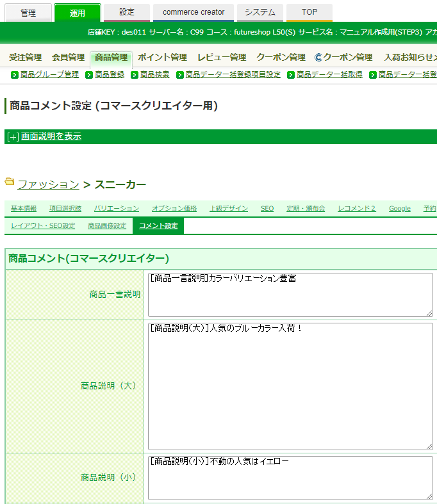Click into 商品説明（小） text area
This screenshot has height=504, width=437.
tap(290, 478)
